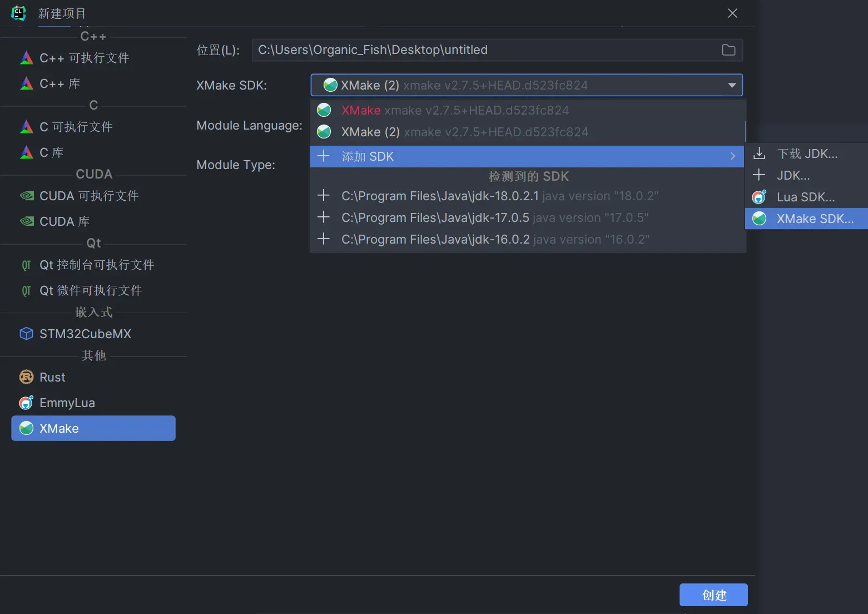Image resolution: width=868 pixels, height=614 pixels.
Task: Click the CLion logo in title bar
Action: [x=19, y=13]
